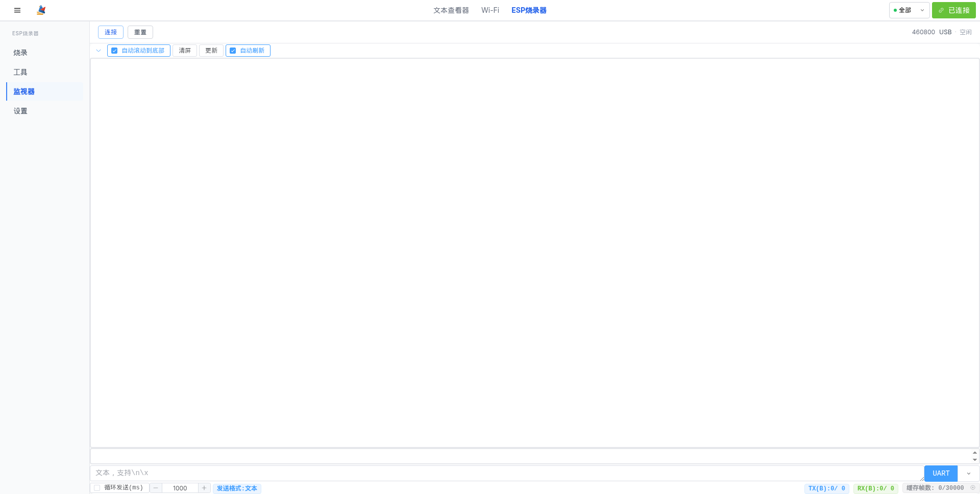Image resolution: width=980 pixels, height=494 pixels.
Task: Toggle the 自动滚动到底部 checkbox
Action: 115,51
